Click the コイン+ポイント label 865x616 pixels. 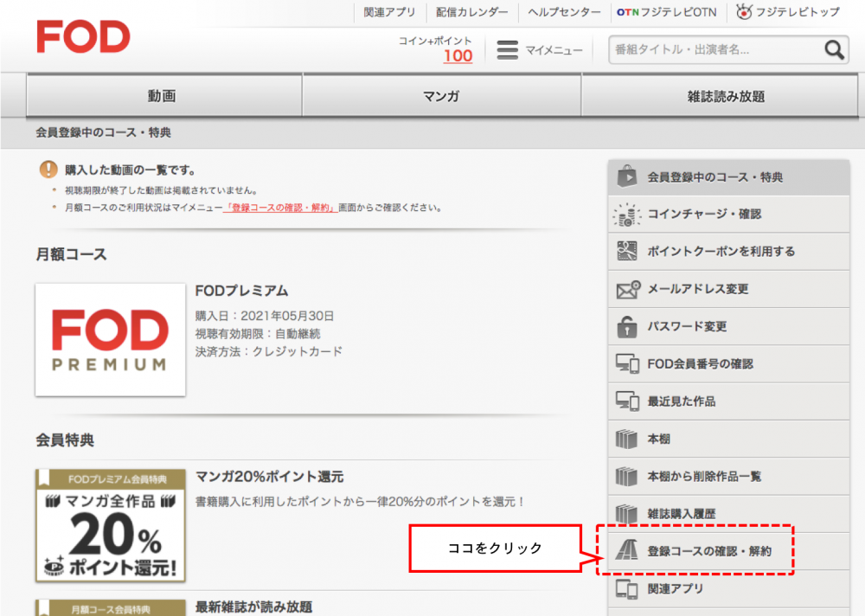coord(435,41)
